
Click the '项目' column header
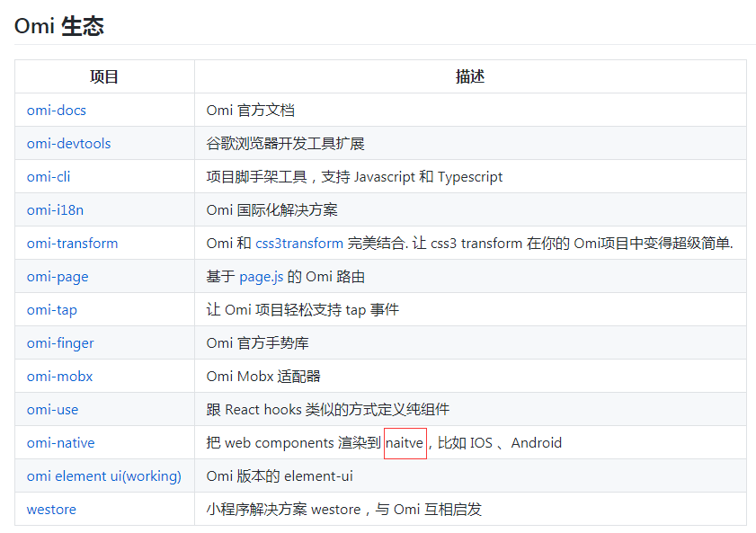[104, 76]
